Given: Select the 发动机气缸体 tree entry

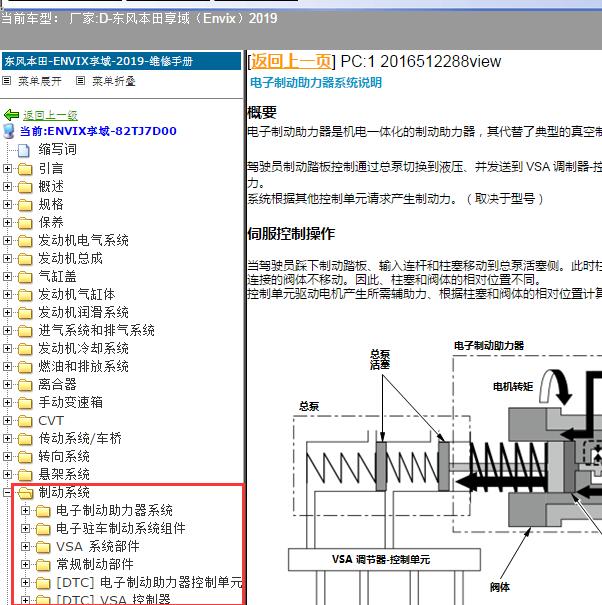Looking at the screenshot, I should click(76, 295).
